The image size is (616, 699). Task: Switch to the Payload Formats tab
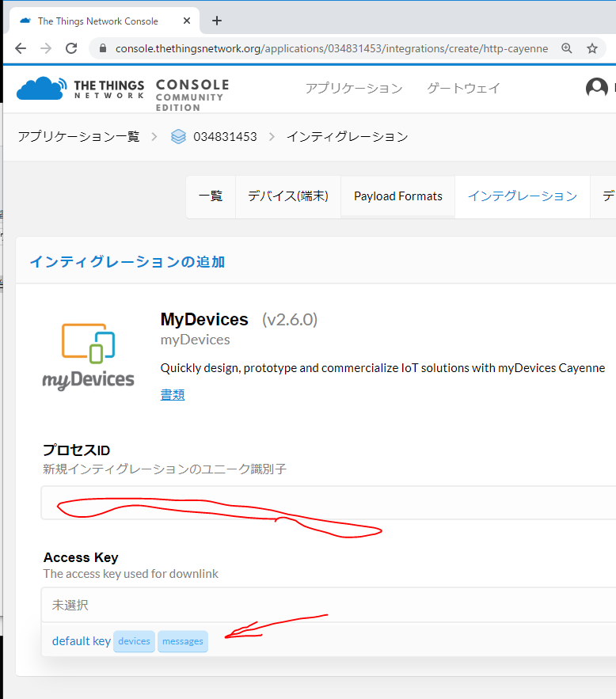(398, 196)
